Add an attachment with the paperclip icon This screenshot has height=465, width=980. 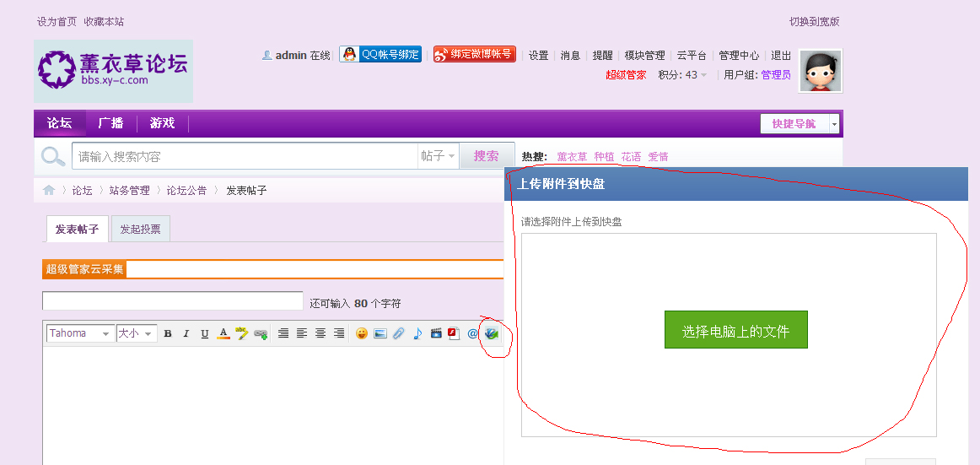click(398, 333)
